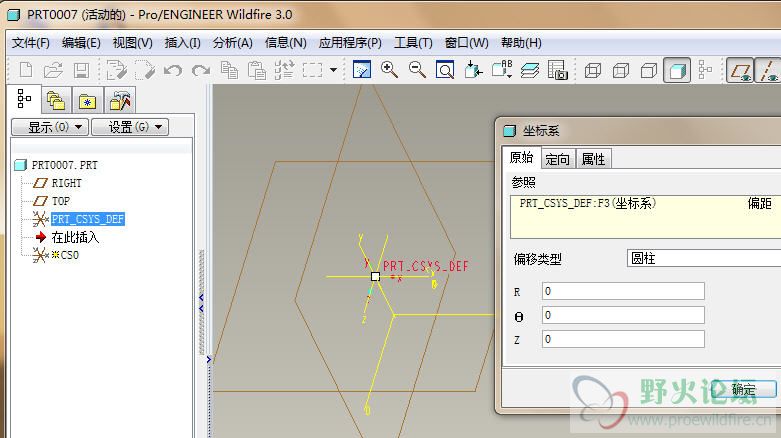781x438 pixels.
Task: Click the model tree display icon in the toolbar
Action: tap(705, 70)
